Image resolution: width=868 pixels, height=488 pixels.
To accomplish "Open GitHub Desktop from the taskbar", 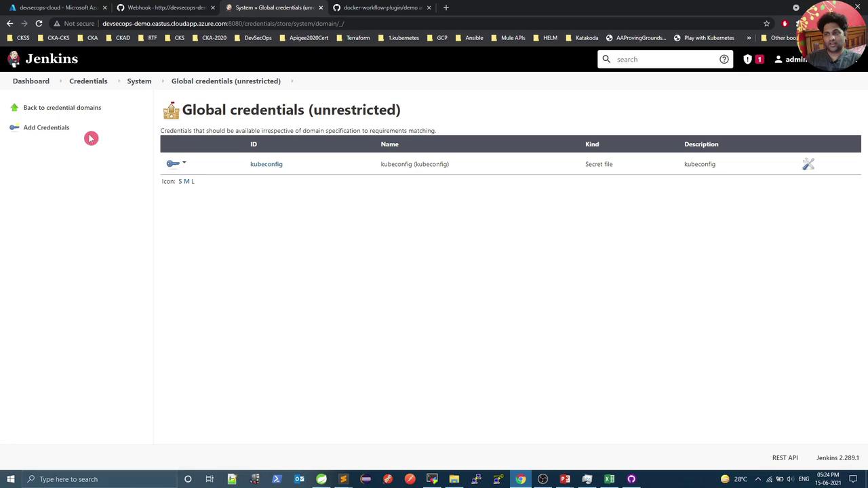I will pos(631,479).
